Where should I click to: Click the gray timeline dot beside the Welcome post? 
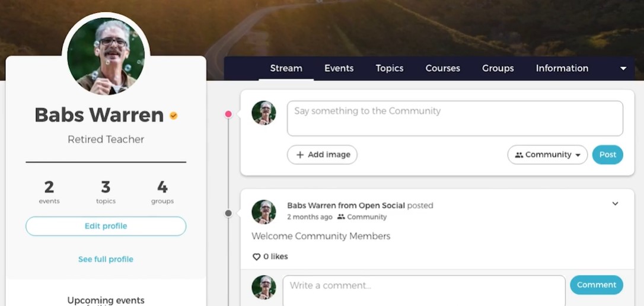click(228, 213)
